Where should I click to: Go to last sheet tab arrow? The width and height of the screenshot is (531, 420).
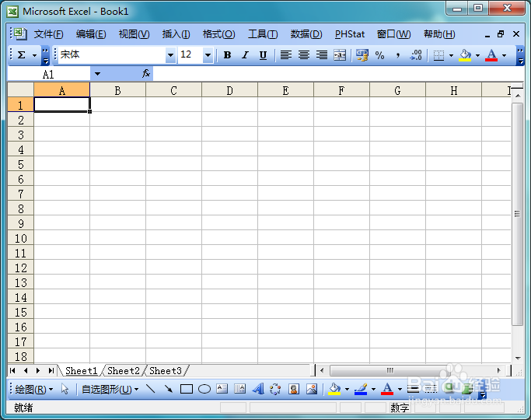51,371
